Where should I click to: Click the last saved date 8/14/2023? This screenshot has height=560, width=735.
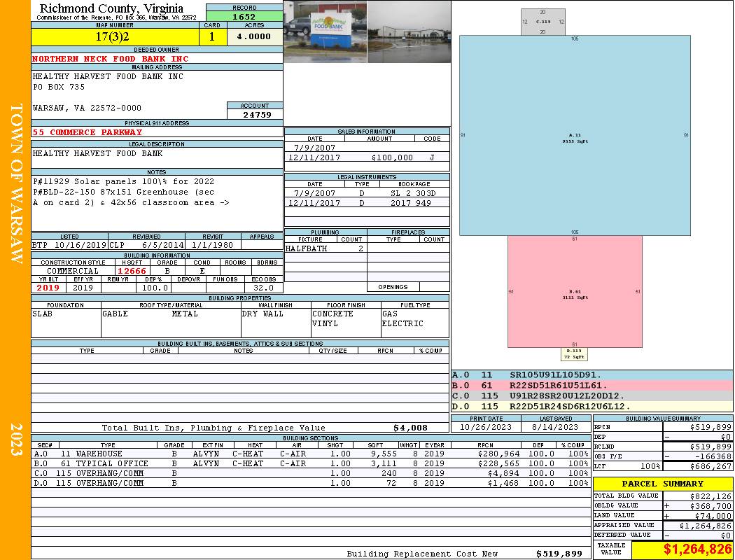click(555, 428)
